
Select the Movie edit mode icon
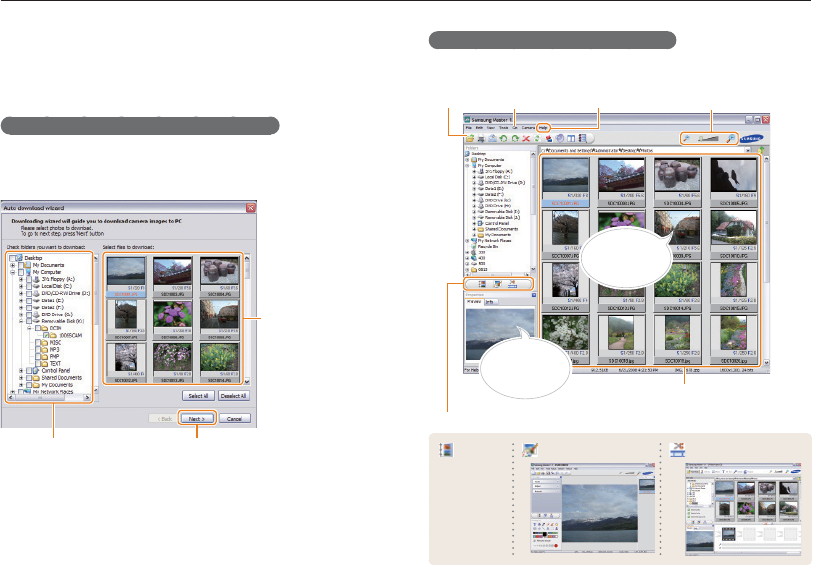coord(512,284)
